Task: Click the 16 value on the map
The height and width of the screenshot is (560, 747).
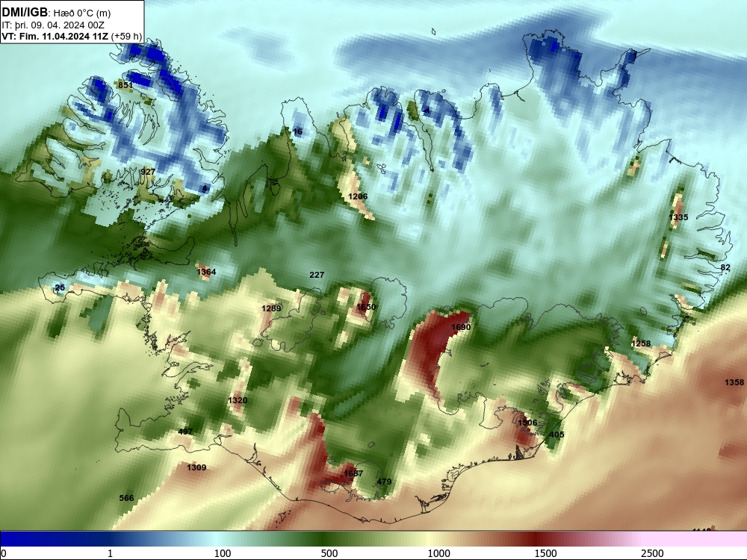Action: (x=297, y=132)
